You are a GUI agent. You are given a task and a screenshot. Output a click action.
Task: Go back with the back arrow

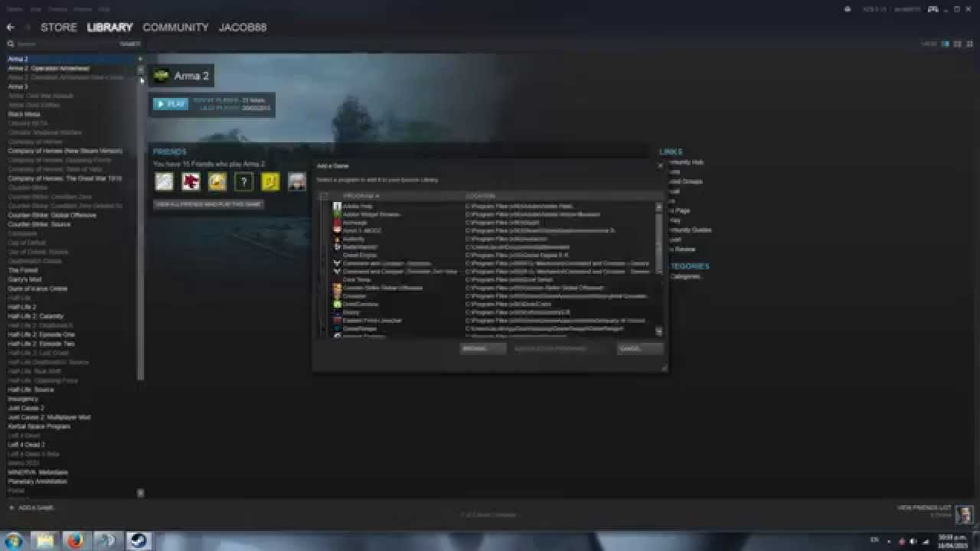pyautogui.click(x=10, y=28)
